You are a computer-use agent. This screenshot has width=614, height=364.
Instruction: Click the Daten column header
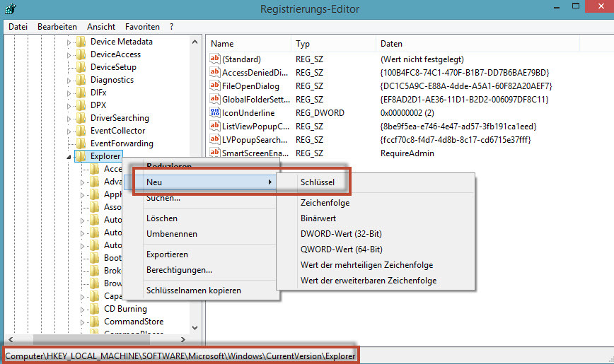(x=391, y=44)
